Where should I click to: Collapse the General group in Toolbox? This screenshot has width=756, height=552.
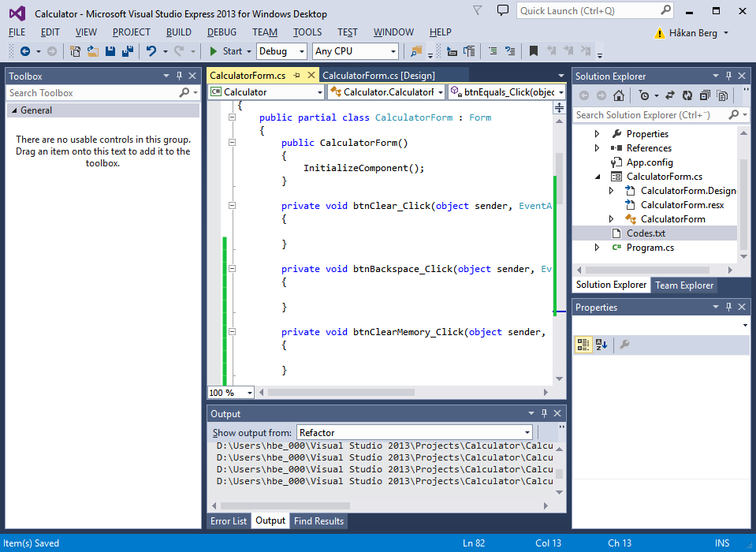[x=14, y=110]
